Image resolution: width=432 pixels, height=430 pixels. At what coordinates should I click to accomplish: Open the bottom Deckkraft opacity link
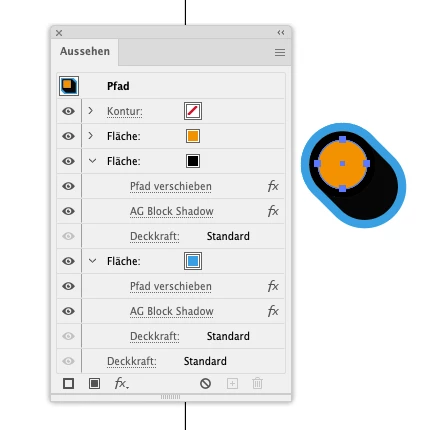click(132, 361)
